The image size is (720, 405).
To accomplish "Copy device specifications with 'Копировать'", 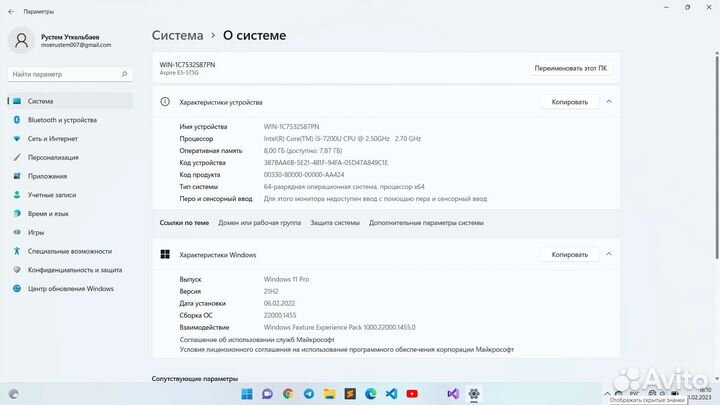I will pos(569,102).
